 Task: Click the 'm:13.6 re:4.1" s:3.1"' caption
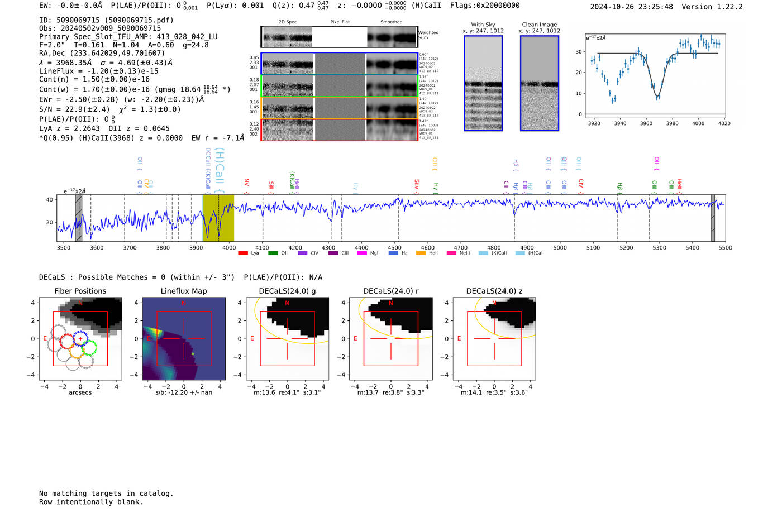pos(287,392)
